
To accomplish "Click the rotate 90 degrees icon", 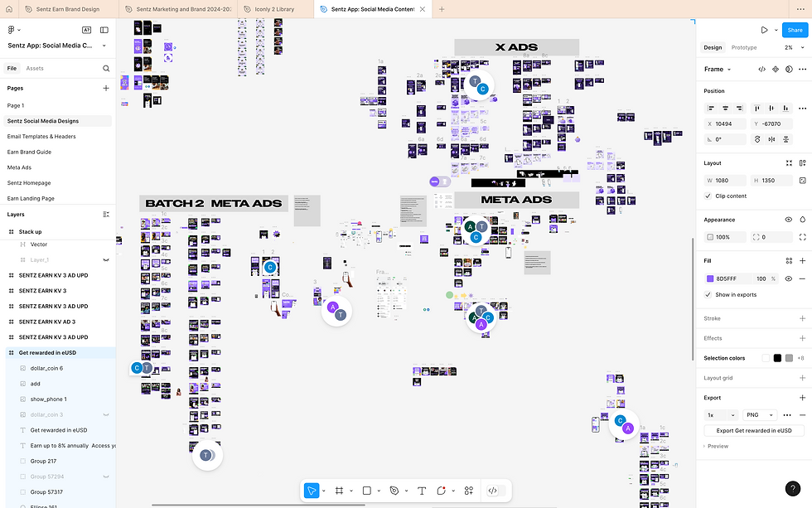I will pyautogui.click(x=757, y=139).
